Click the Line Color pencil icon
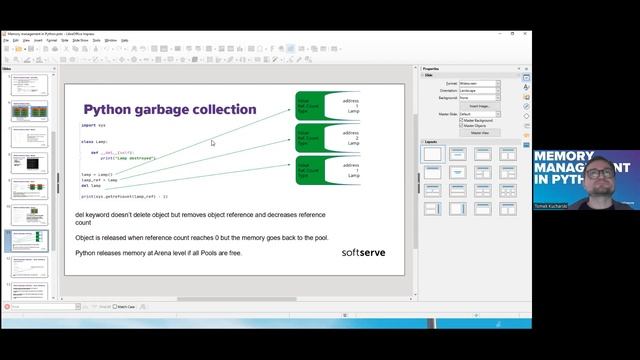This screenshot has height=360, width=640. tap(27, 60)
